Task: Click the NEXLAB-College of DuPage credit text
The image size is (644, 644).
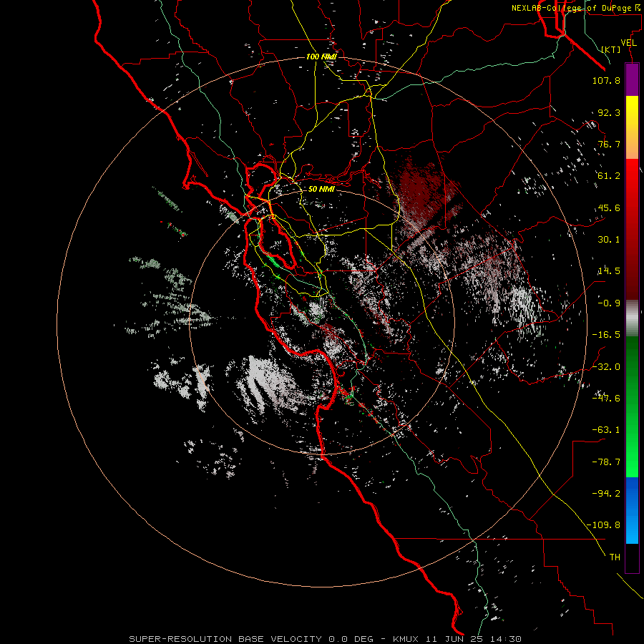Action: pos(577,8)
